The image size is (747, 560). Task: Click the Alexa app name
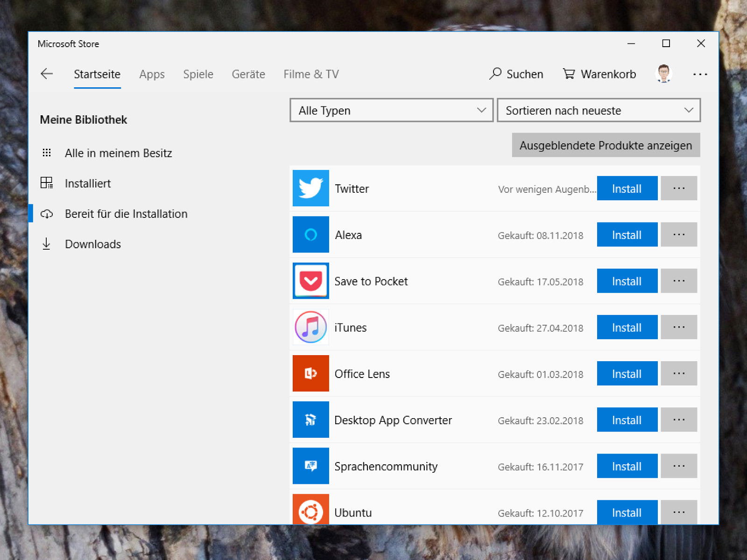(x=348, y=235)
